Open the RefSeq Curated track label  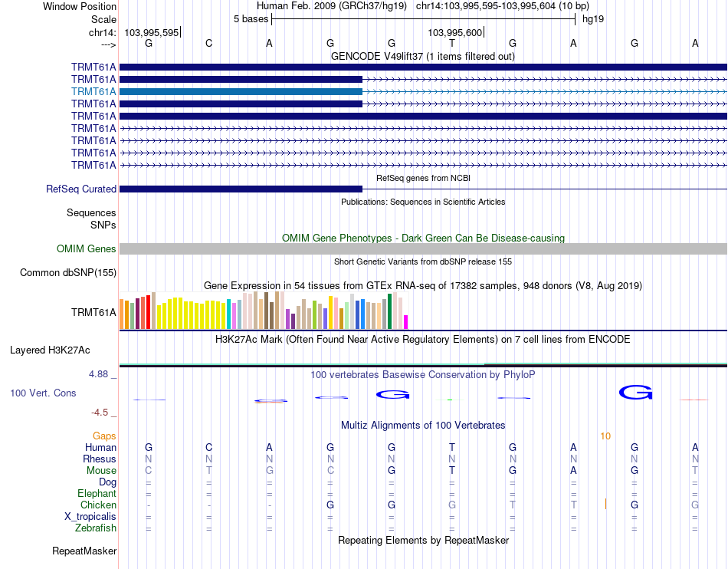(x=81, y=189)
